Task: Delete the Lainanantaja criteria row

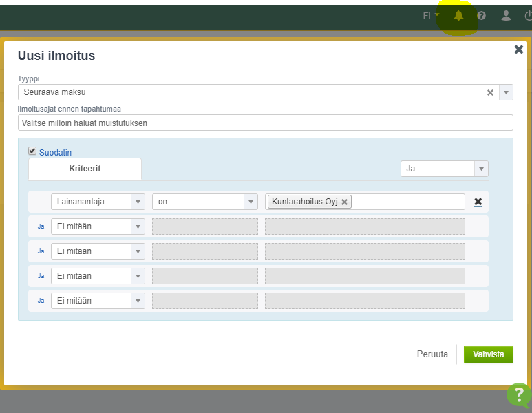Action: pos(478,202)
